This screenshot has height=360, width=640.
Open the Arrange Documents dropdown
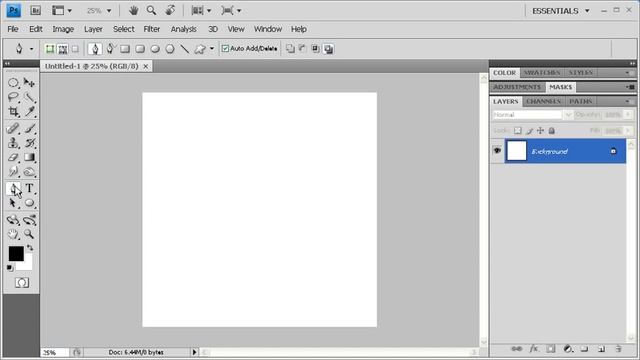pos(201,10)
